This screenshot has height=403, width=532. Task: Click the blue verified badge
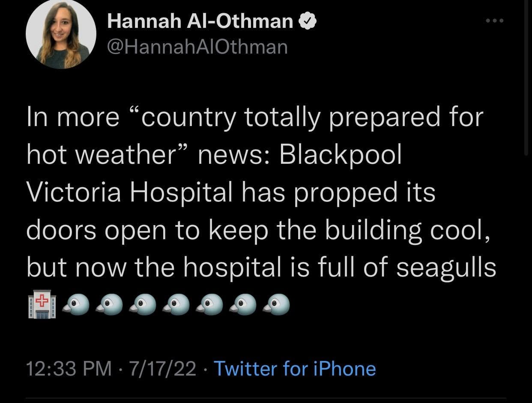click(309, 21)
